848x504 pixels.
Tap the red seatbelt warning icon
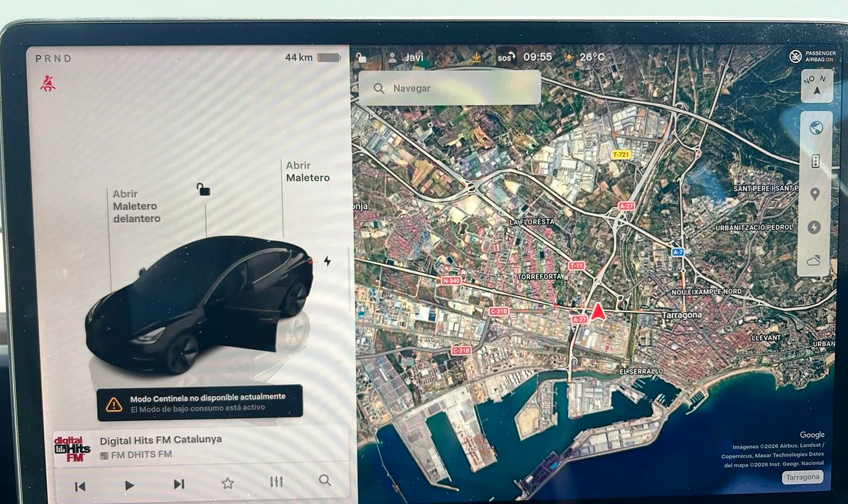48,83
